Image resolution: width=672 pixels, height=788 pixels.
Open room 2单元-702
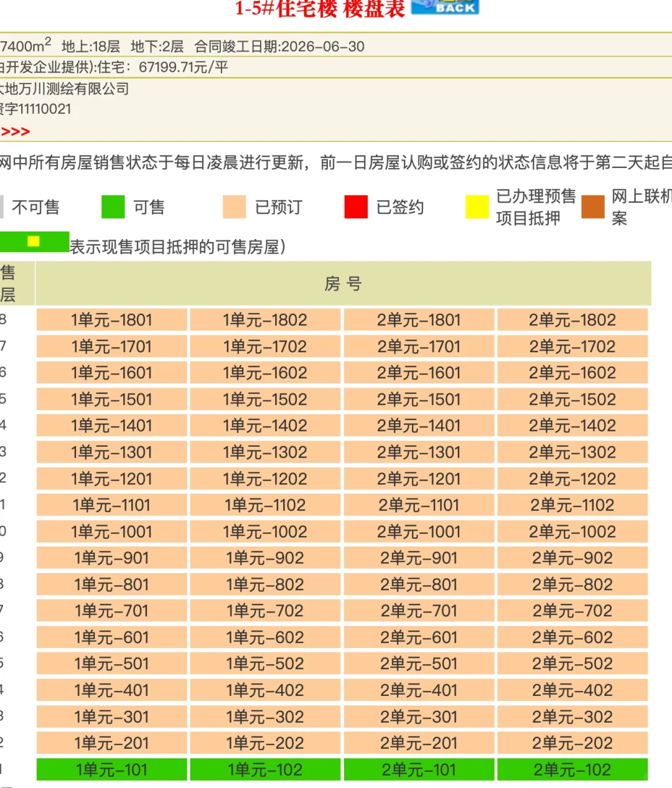[572, 611]
